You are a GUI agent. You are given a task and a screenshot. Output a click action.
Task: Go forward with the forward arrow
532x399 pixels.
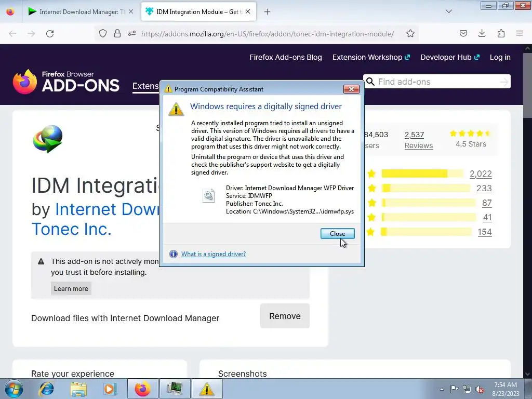point(31,34)
